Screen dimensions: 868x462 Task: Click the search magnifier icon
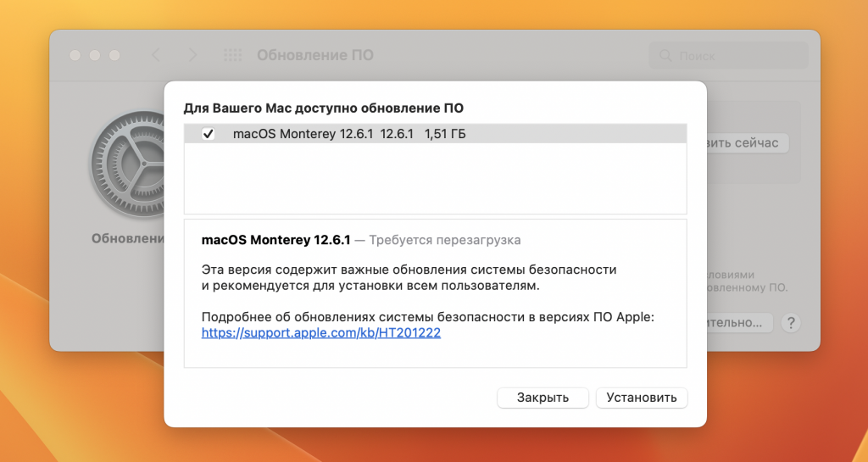665,55
